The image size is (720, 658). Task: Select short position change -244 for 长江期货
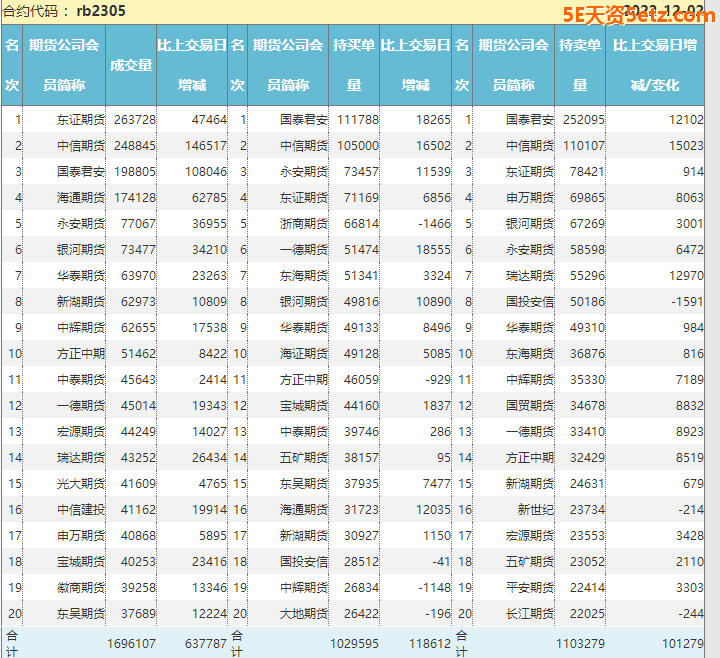[x=691, y=613]
